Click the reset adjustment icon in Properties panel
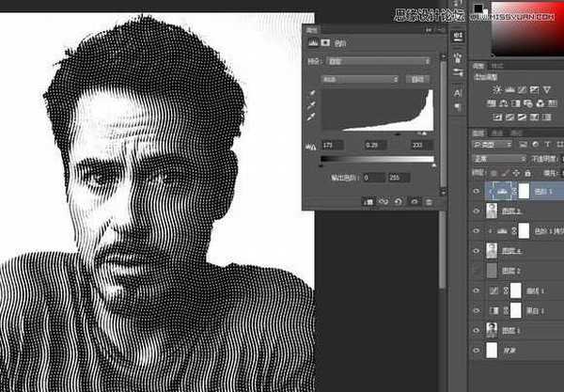The image size is (564, 392). tap(398, 201)
